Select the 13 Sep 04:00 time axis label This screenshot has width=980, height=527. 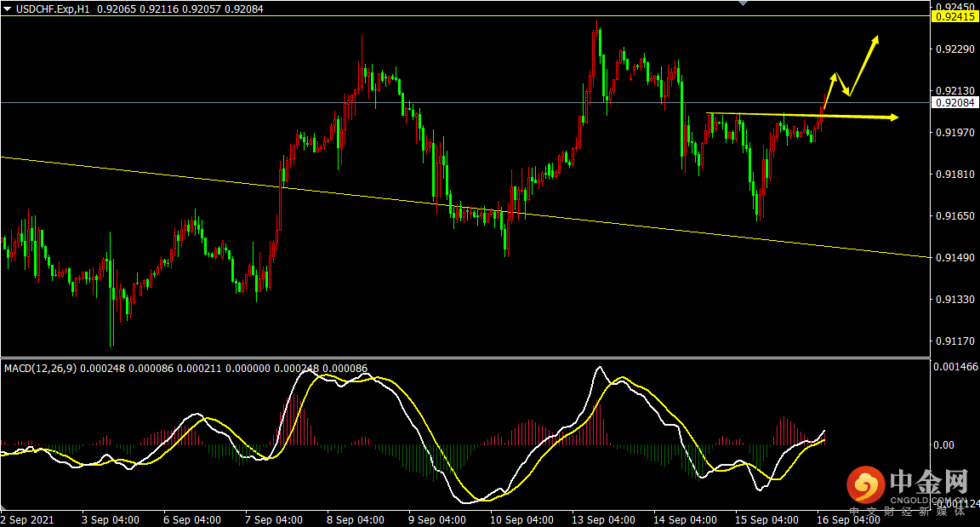(602, 519)
